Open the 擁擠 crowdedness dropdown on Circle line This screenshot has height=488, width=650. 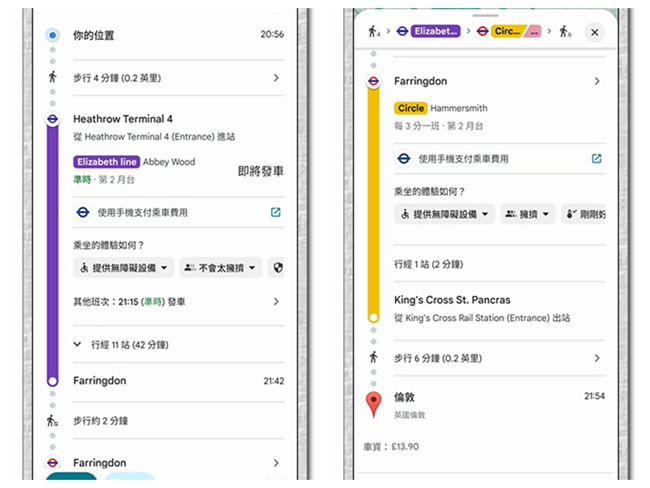click(x=527, y=214)
